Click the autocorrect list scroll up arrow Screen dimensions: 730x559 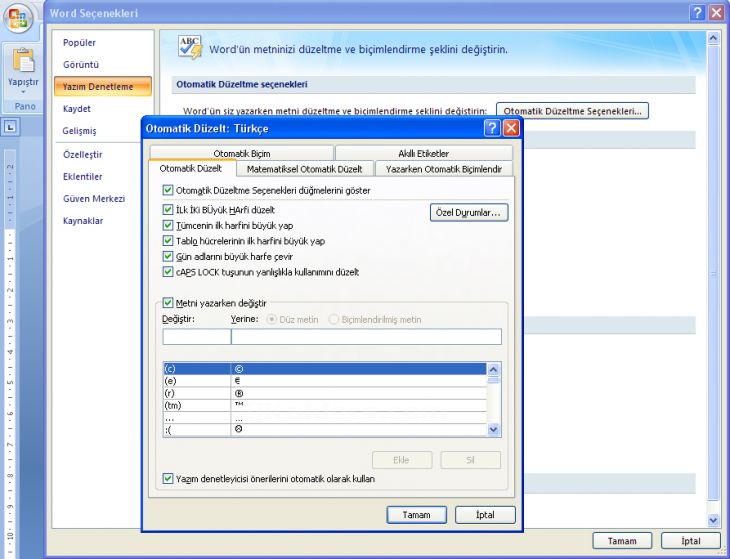pyautogui.click(x=493, y=370)
